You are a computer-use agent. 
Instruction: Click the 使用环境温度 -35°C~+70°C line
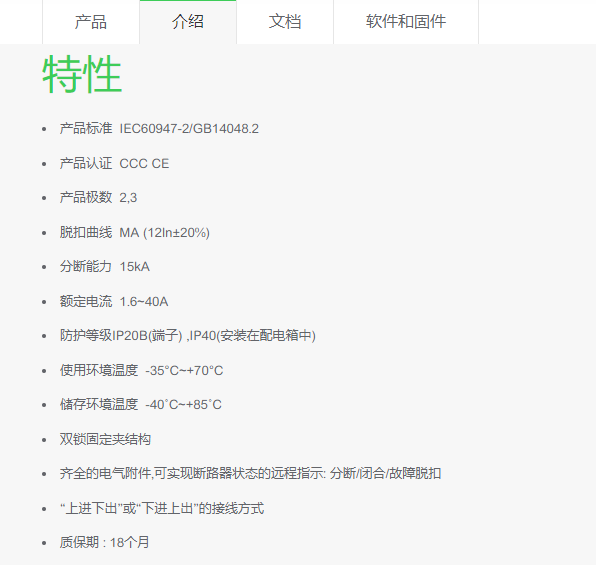coord(141,370)
